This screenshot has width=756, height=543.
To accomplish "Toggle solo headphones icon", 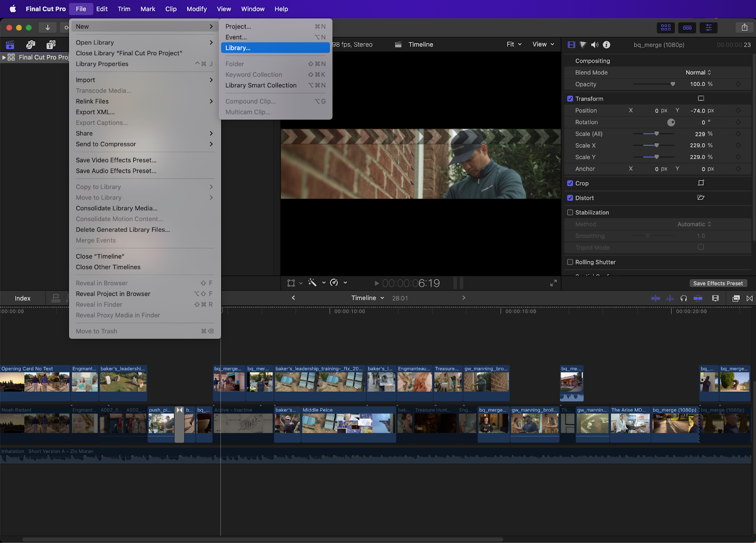I will click(684, 298).
